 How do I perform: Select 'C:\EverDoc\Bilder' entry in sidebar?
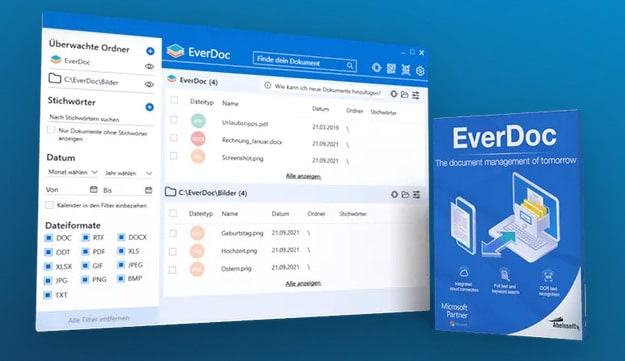91,81
